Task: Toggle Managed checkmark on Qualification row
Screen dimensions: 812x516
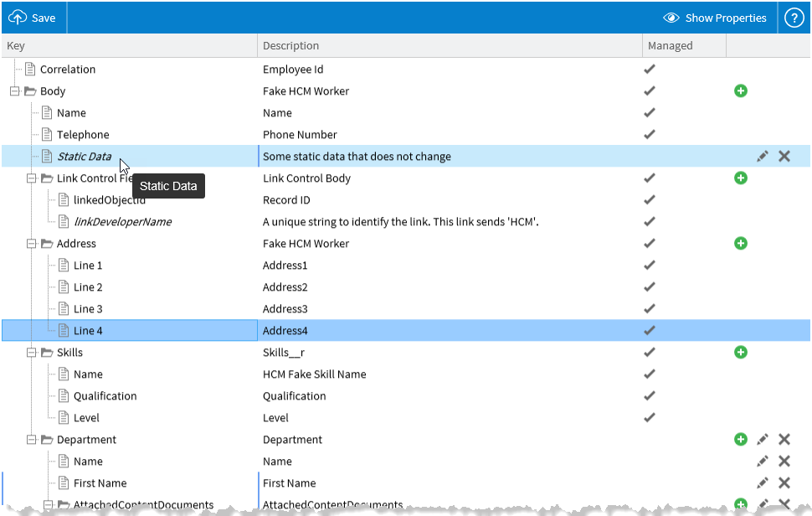Action: pyautogui.click(x=649, y=396)
